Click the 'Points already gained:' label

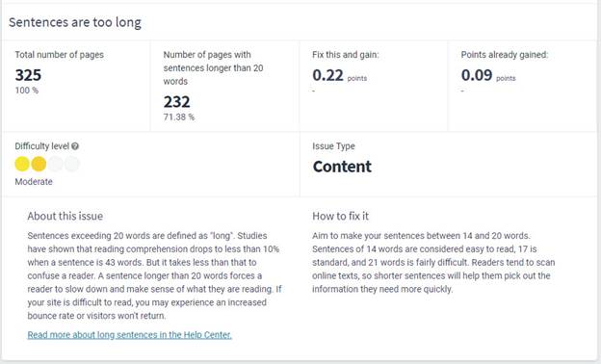pos(505,55)
